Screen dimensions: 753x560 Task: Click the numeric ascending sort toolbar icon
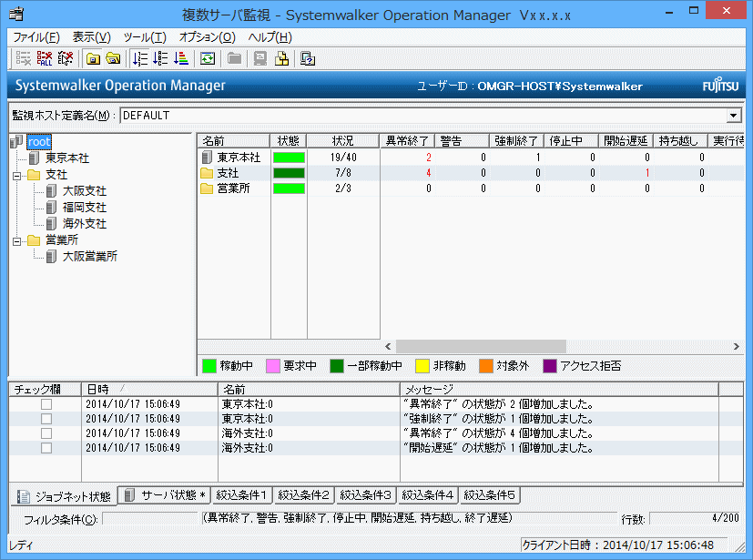click(139, 59)
